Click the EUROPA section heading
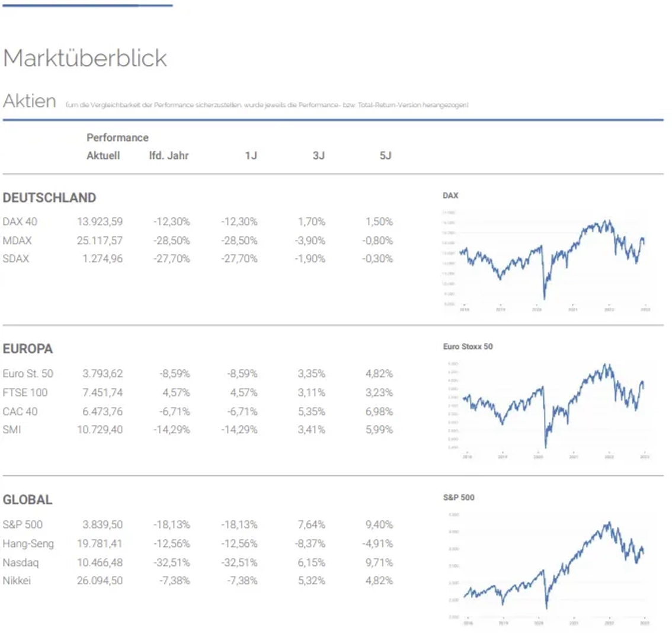The height and width of the screenshot is (640, 672). (28, 348)
